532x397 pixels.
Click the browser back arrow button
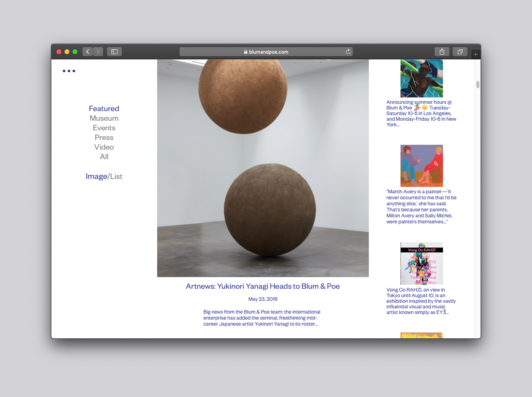tap(88, 52)
